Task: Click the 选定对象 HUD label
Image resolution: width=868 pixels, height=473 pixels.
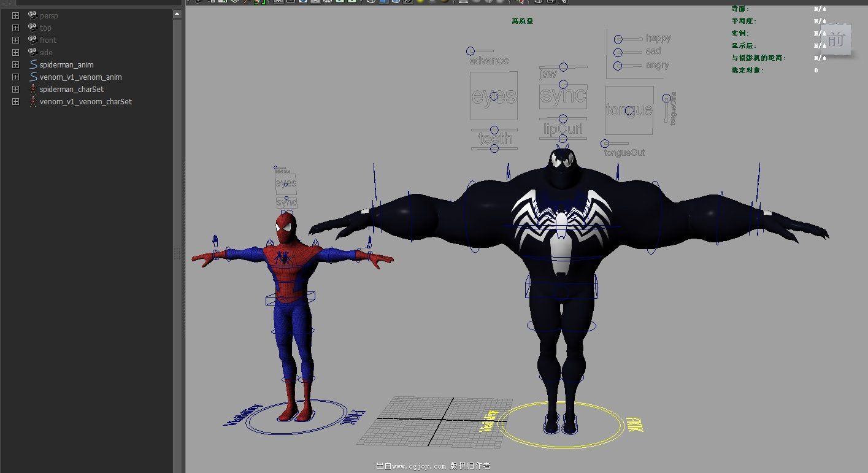Action: click(x=747, y=70)
